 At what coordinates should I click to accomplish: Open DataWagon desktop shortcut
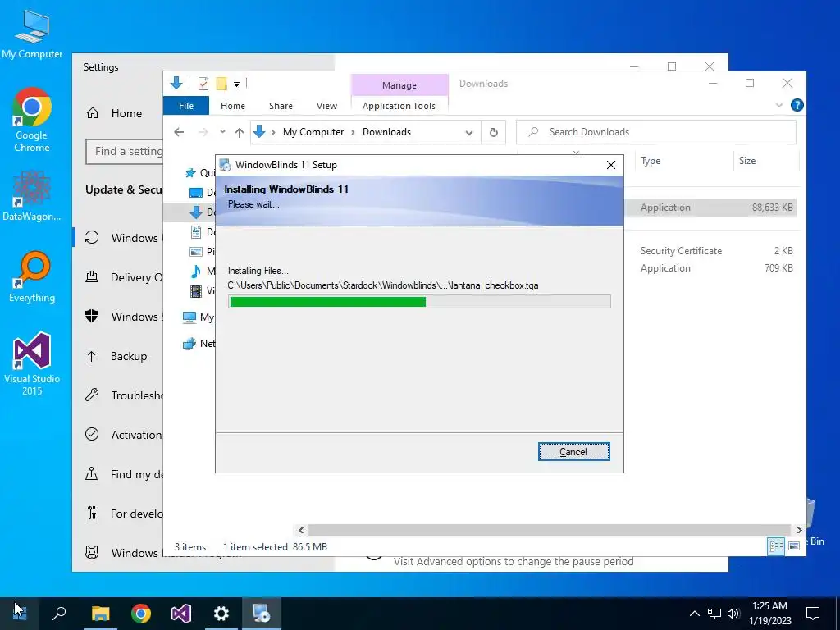32,196
